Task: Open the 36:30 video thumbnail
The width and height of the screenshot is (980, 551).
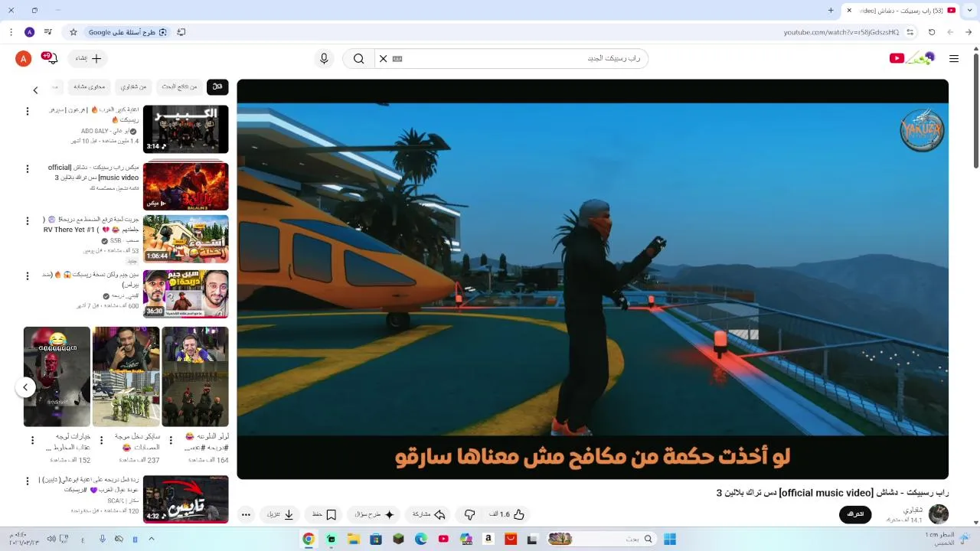Action: click(185, 294)
